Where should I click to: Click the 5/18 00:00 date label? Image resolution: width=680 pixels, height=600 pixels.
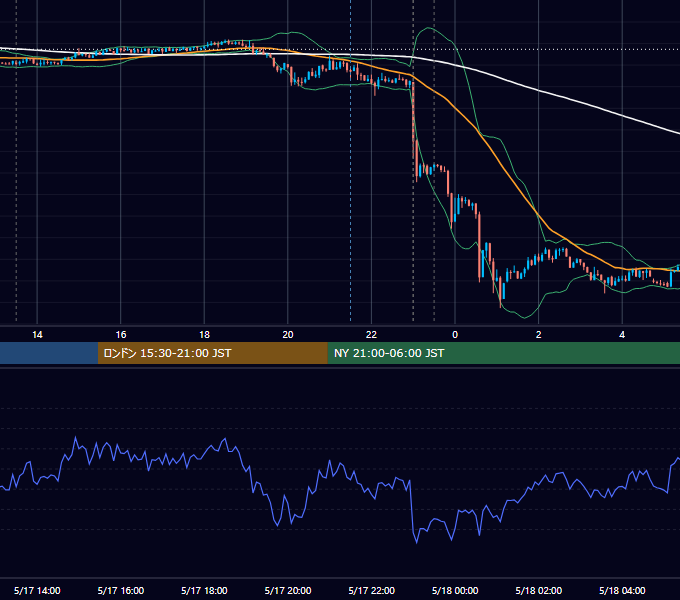(x=455, y=590)
